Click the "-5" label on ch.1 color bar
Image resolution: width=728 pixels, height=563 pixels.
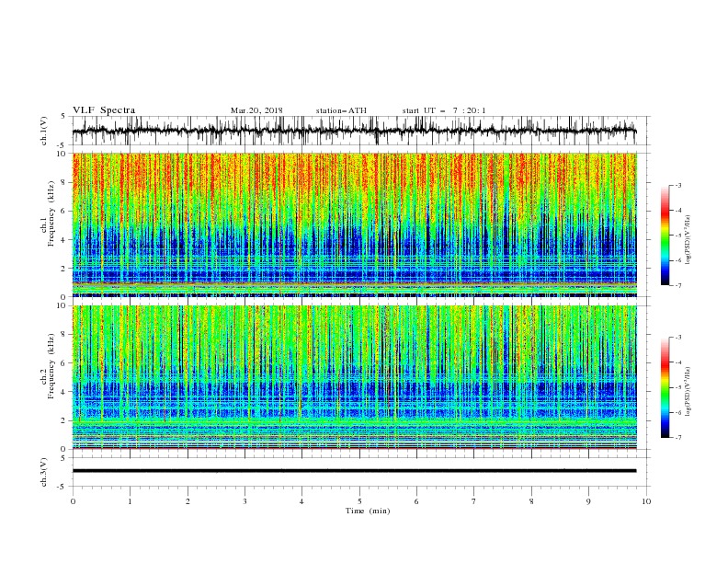pyautogui.click(x=677, y=236)
